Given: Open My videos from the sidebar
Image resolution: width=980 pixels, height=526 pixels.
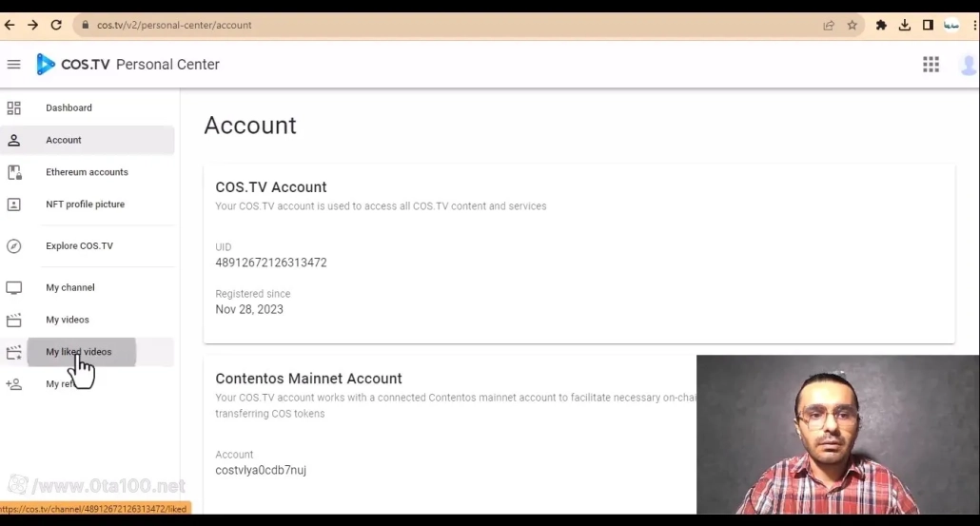Looking at the screenshot, I should (x=68, y=321).
